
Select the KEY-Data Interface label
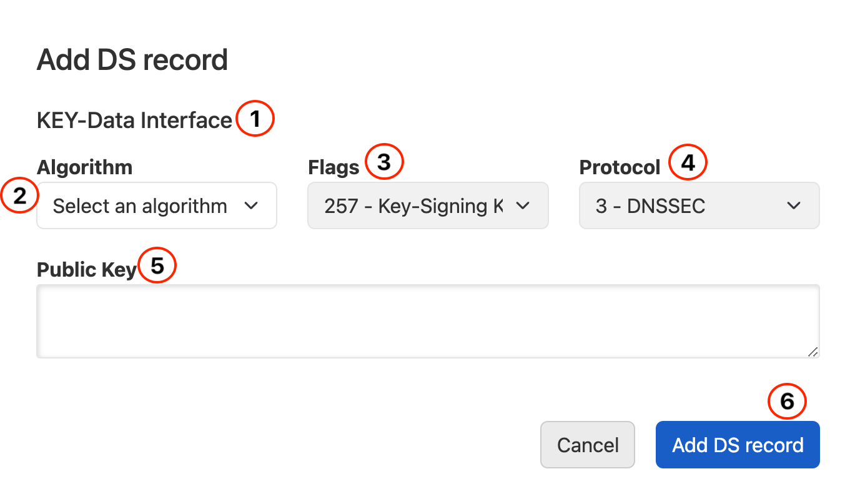pyautogui.click(x=134, y=120)
